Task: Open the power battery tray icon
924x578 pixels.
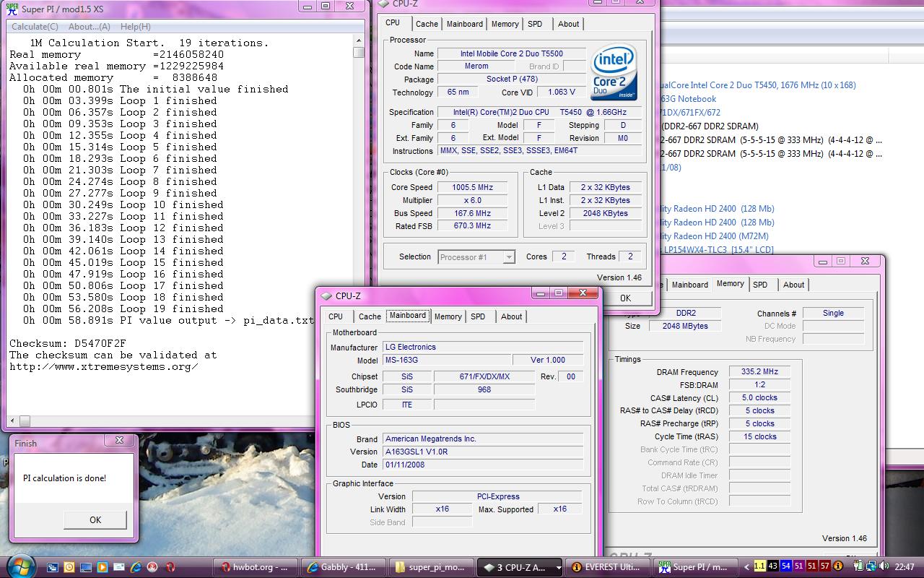Action: [858, 566]
